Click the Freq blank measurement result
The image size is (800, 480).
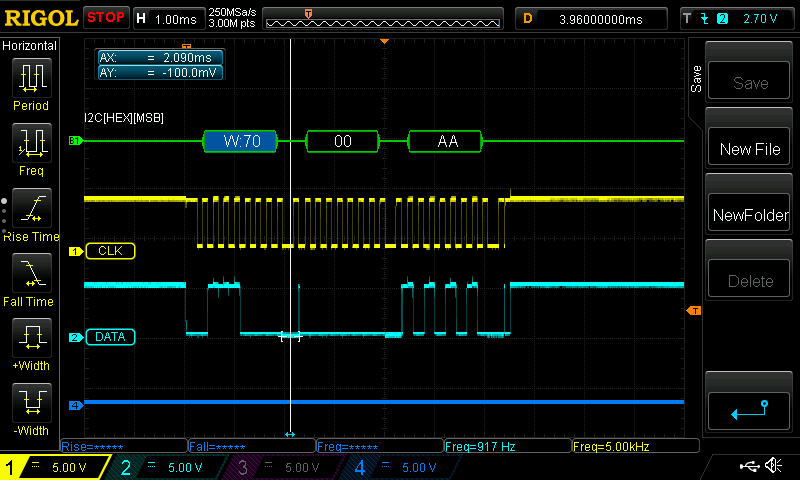[380, 446]
